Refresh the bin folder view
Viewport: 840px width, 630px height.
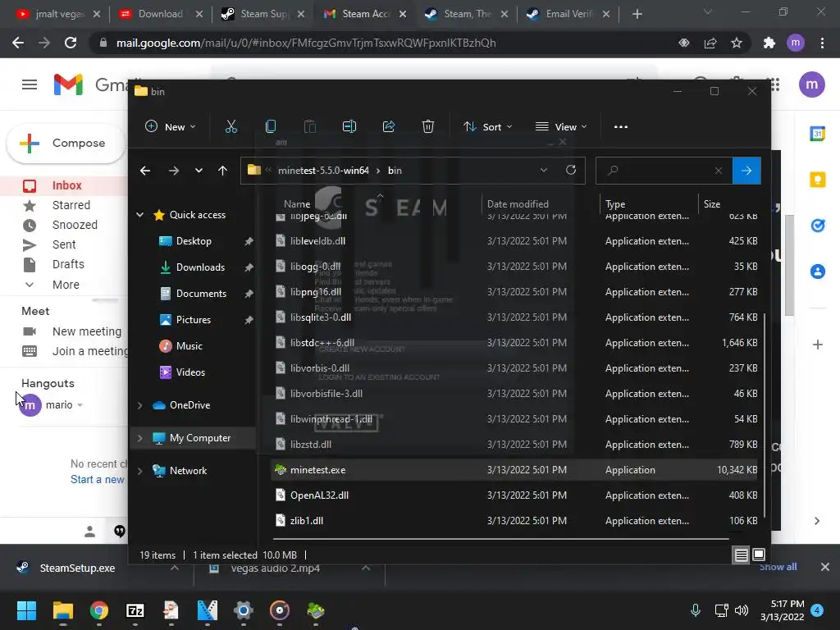coord(571,171)
